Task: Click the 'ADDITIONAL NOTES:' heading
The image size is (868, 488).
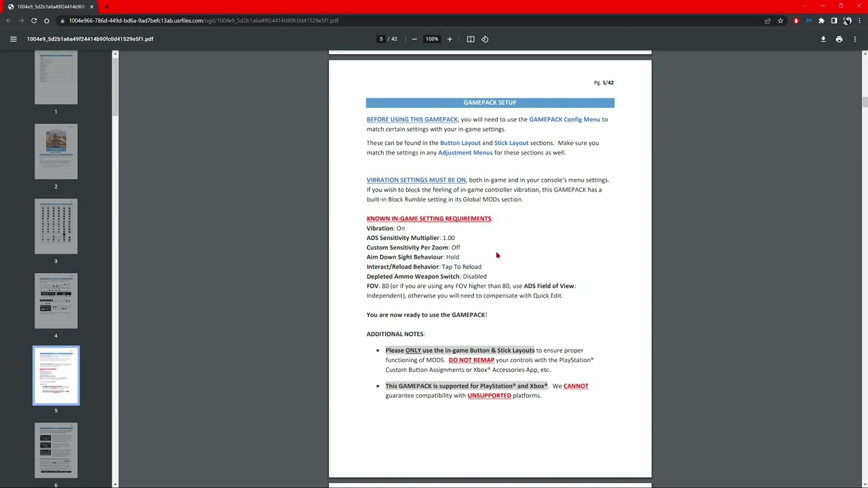Action: [x=395, y=334]
